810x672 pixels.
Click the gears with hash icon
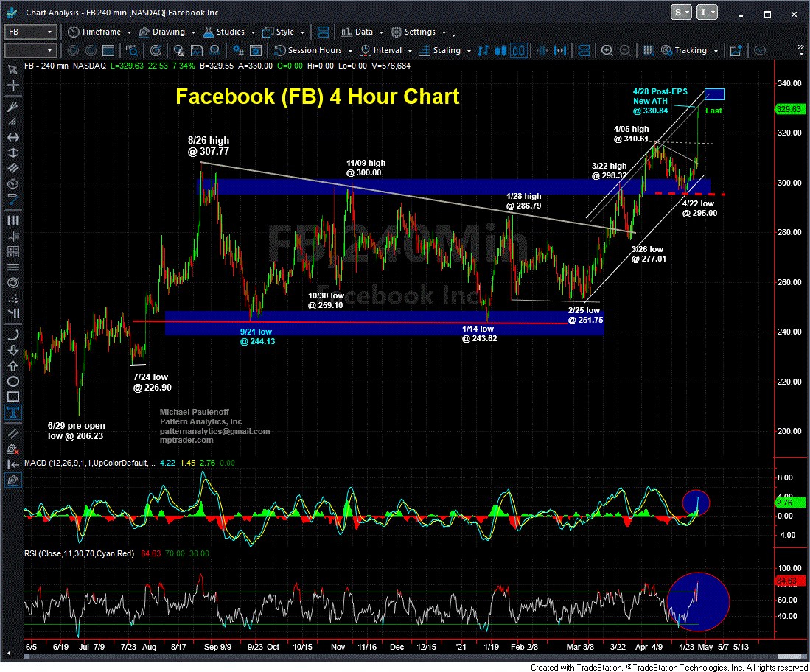238,50
